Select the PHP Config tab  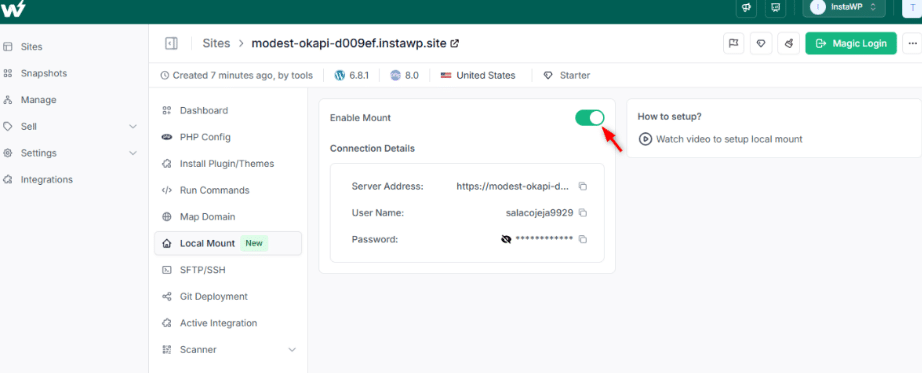[x=205, y=137]
